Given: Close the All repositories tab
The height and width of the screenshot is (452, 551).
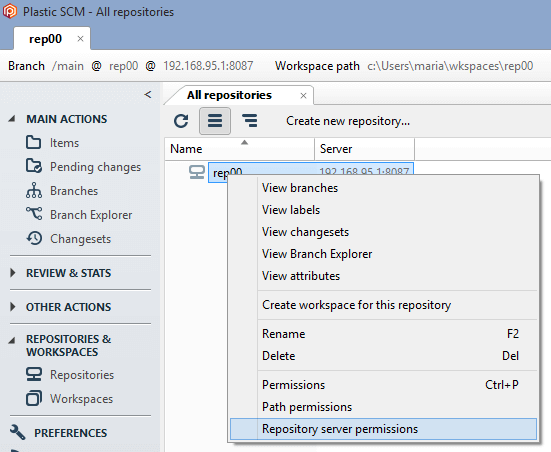Looking at the screenshot, I should coord(304,95).
